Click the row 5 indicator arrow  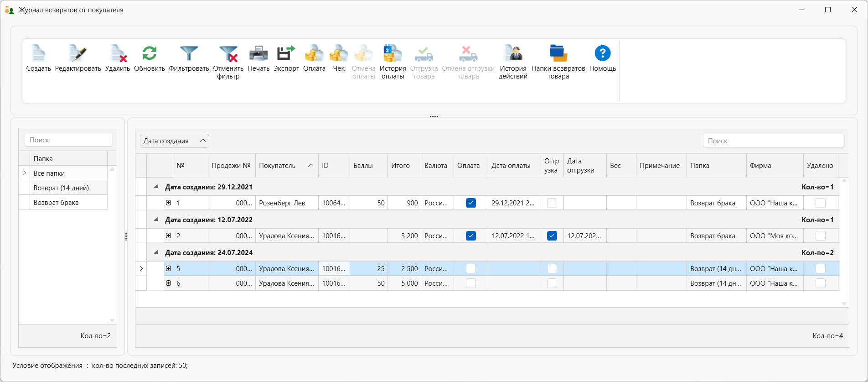click(141, 268)
